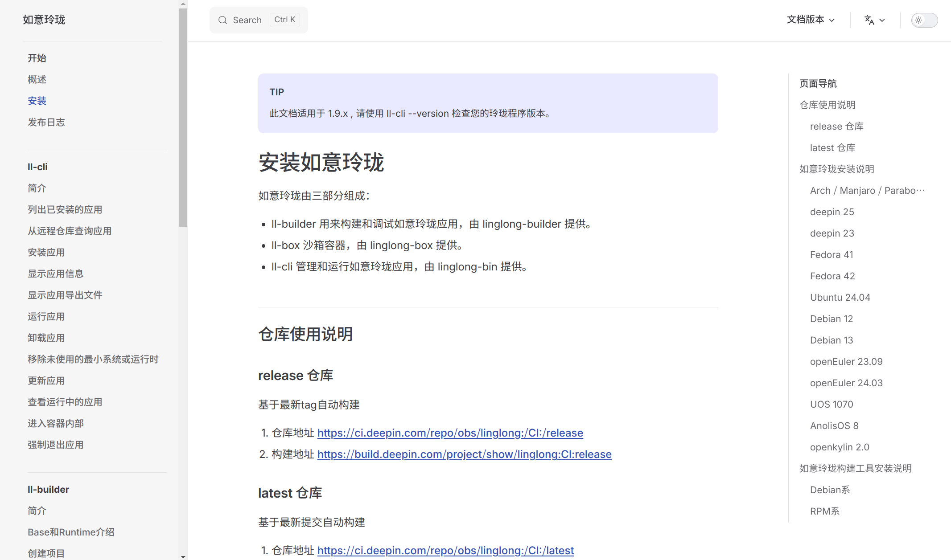The image size is (951, 560).
Task: Focus the Search box
Action: coord(259,20)
